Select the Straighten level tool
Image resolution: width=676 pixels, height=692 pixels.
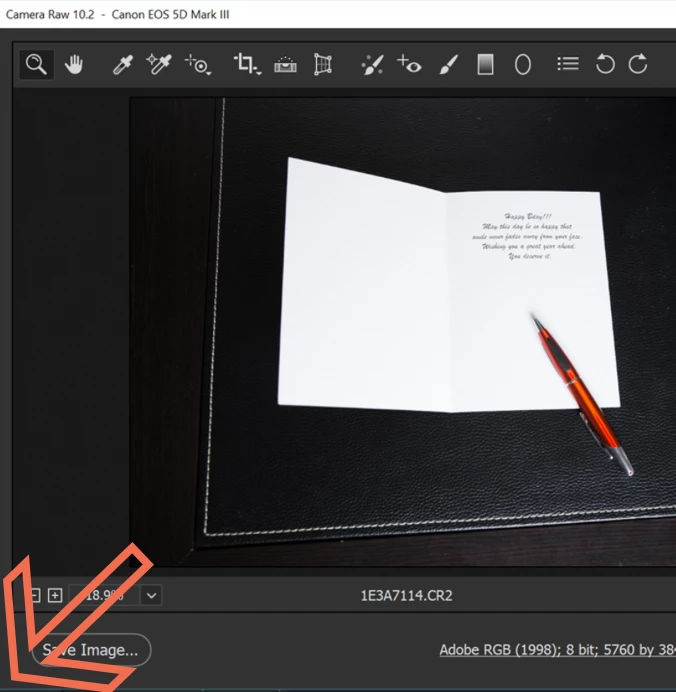285,65
